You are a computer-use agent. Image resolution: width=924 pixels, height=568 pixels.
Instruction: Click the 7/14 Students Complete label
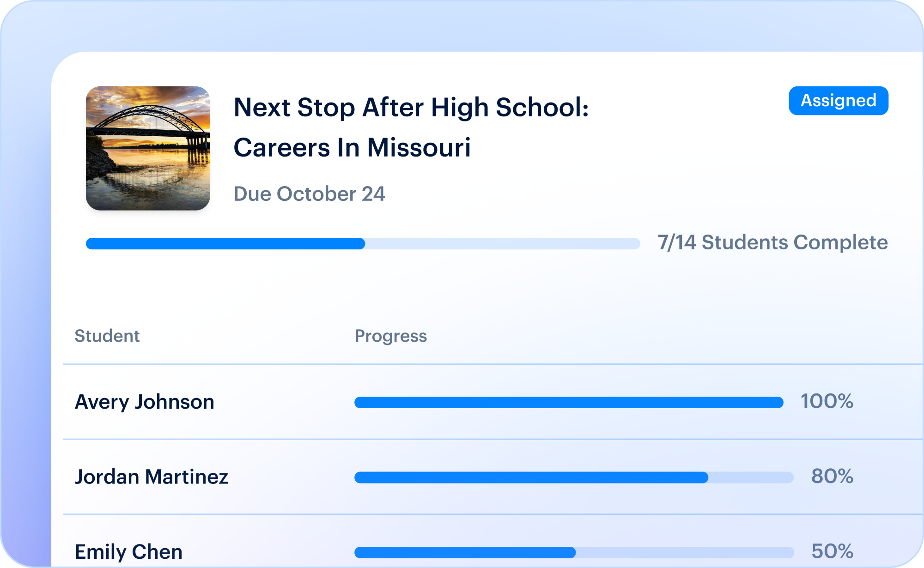(x=772, y=243)
